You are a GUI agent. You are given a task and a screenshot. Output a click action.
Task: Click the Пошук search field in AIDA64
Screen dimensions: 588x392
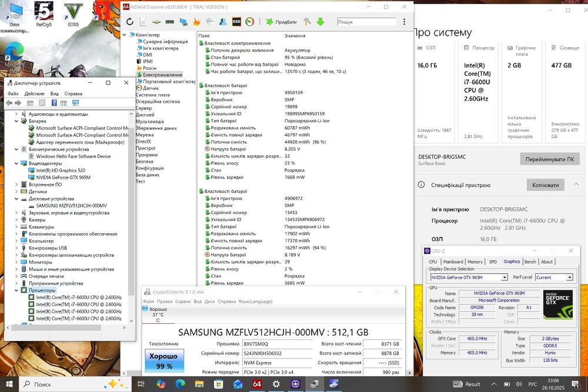coord(367,22)
